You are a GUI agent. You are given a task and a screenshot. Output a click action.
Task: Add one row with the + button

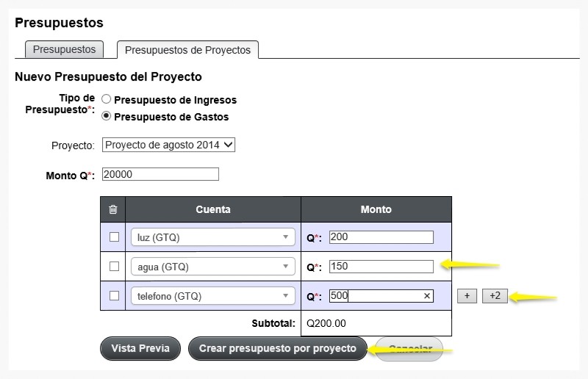467,296
